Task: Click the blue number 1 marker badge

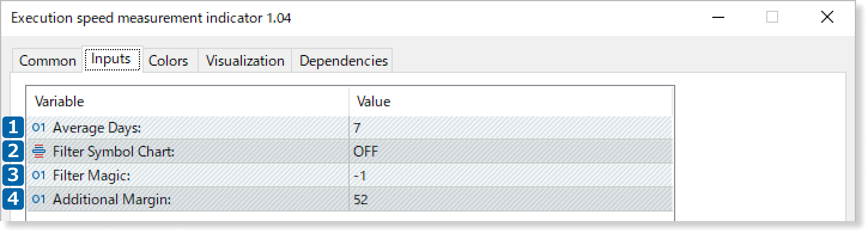Action: point(13,127)
